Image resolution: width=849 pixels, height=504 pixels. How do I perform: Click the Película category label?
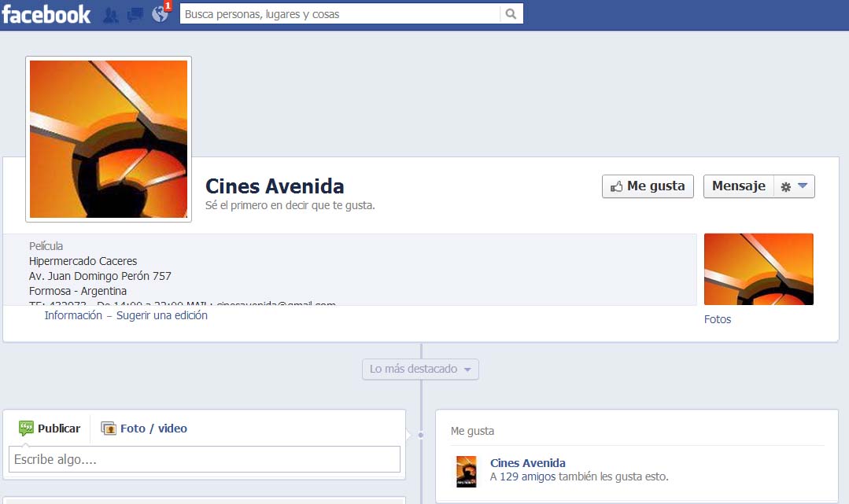46,246
